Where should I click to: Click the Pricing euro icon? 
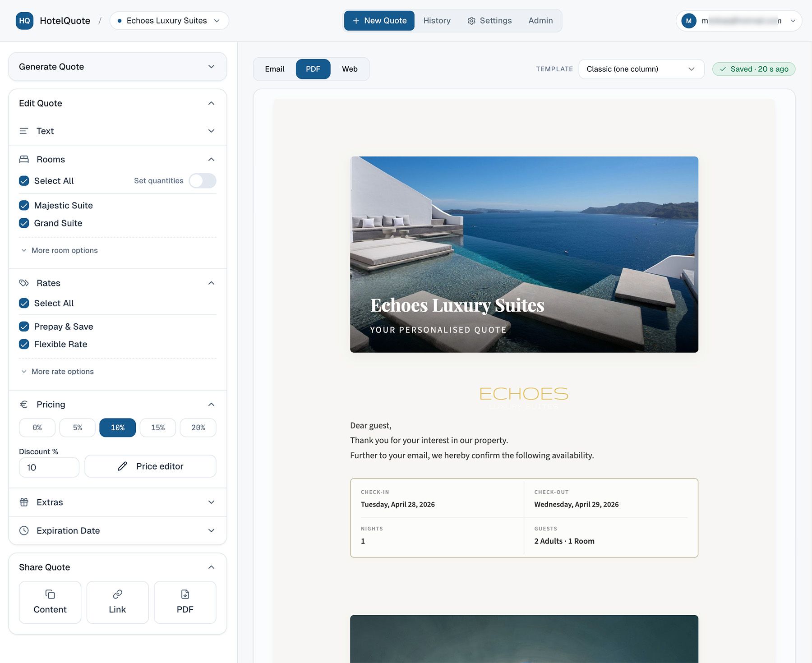click(x=24, y=404)
